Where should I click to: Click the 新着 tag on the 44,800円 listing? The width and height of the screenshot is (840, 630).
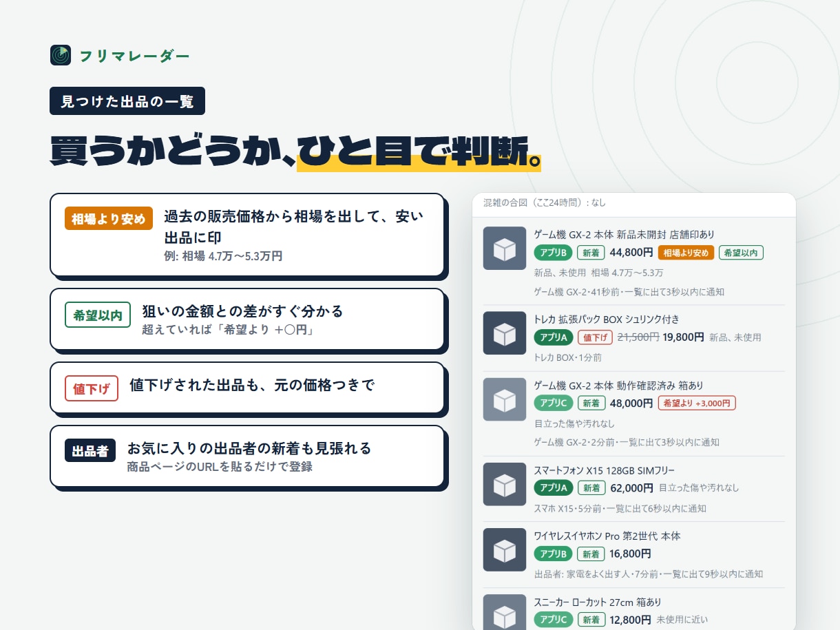tap(591, 253)
